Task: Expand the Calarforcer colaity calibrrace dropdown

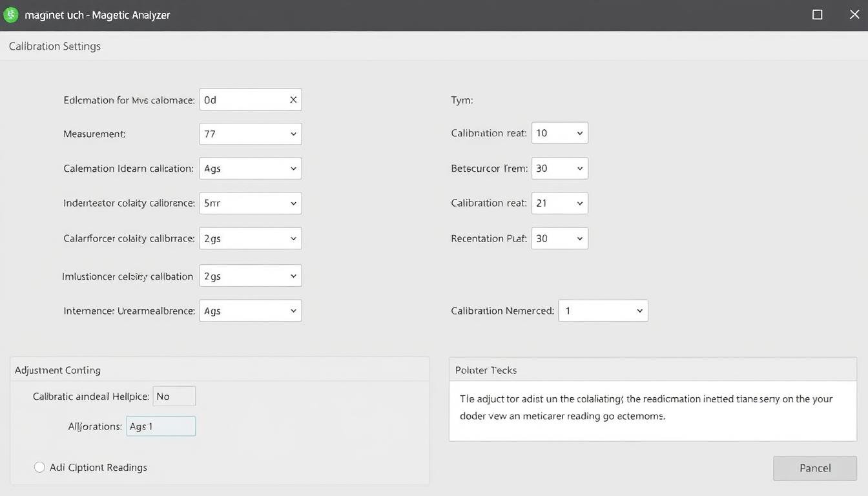Action: (x=250, y=238)
